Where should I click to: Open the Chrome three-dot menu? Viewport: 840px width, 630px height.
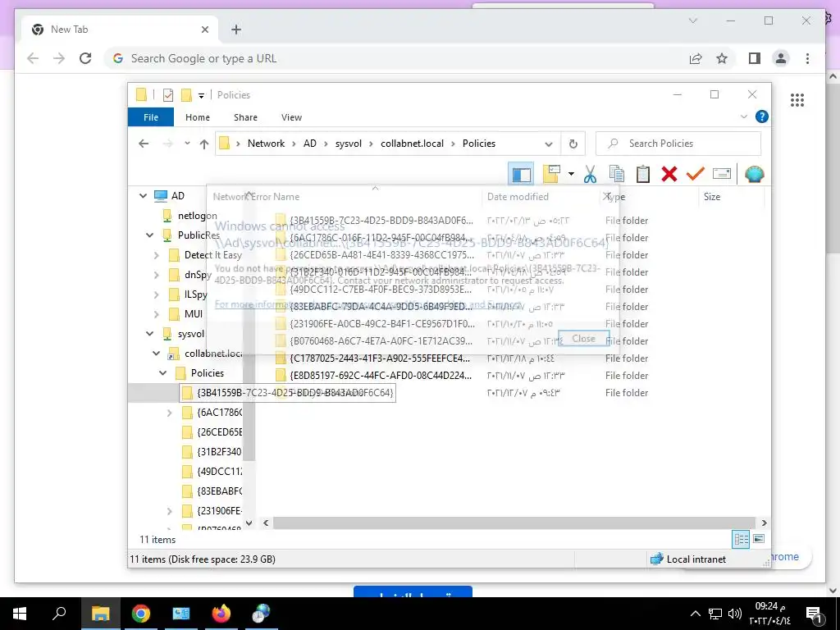click(807, 58)
